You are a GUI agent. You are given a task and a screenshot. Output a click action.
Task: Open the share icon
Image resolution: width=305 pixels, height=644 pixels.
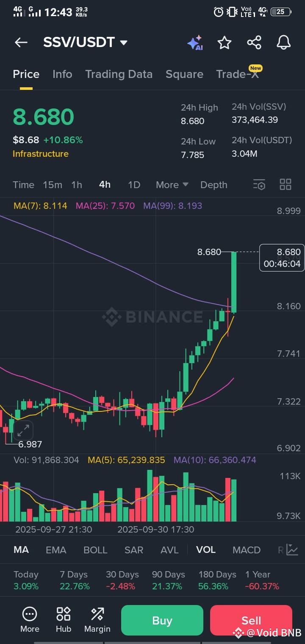point(254,42)
